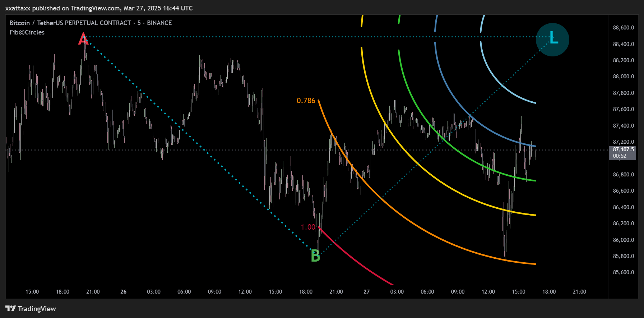
Task: Click the 88,400.0 price axis label
Action: 624,44
